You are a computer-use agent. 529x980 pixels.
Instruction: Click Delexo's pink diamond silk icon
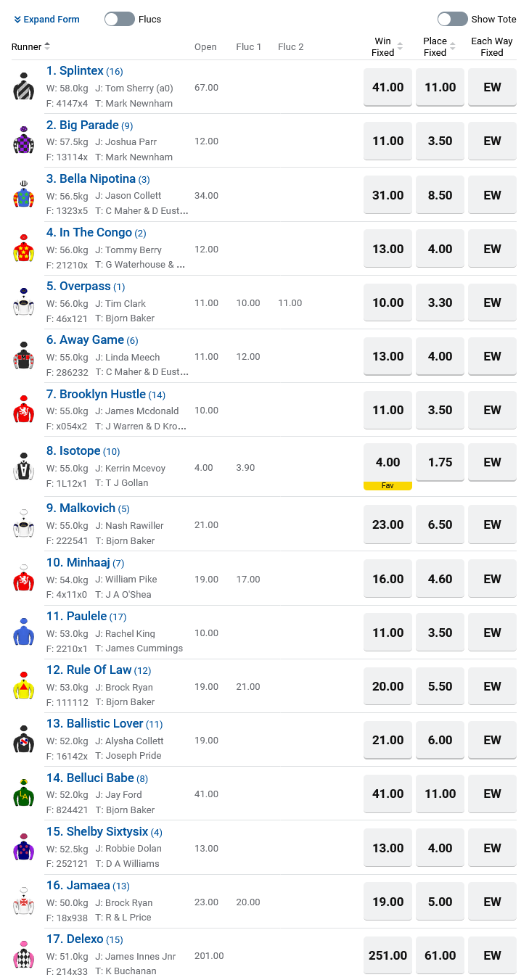pos(23,955)
